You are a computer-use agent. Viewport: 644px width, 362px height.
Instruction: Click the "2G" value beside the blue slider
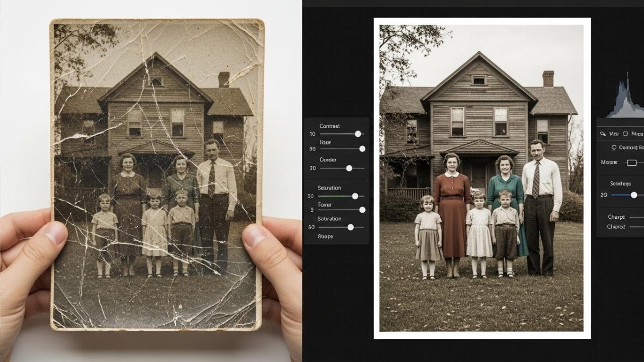point(604,195)
